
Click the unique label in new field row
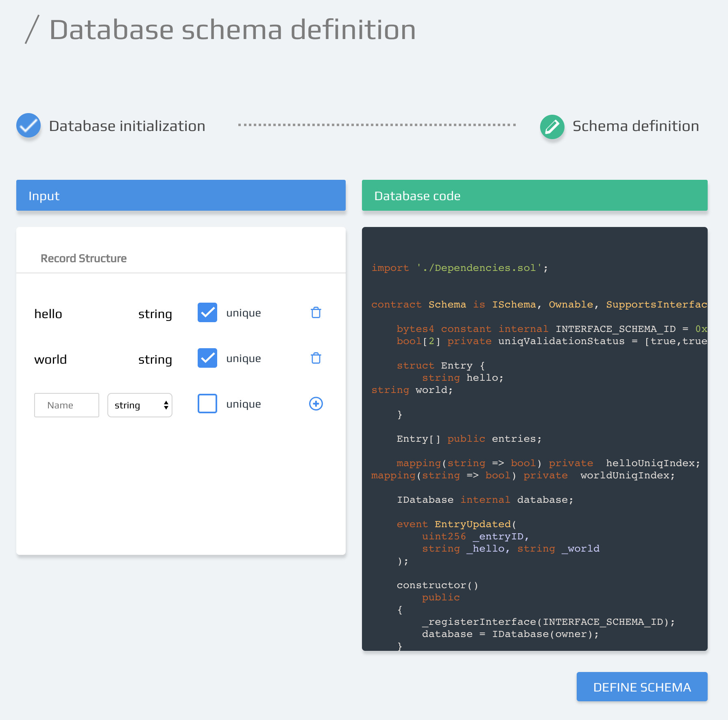(x=244, y=404)
